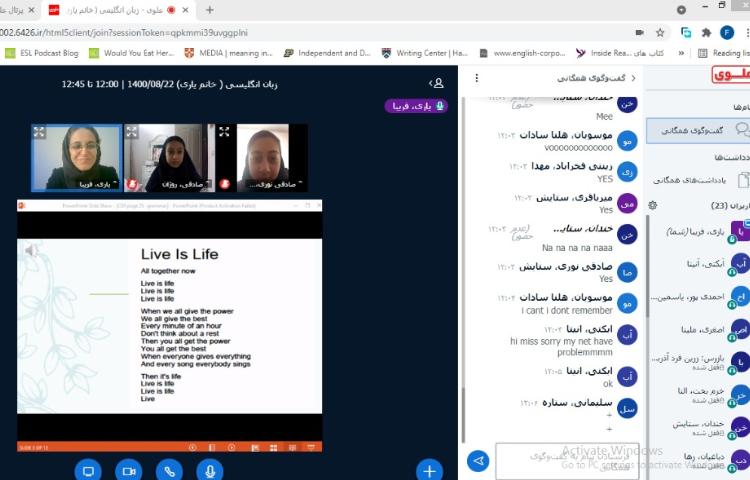The height and width of the screenshot is (480, 750).
Task: Open the Reading list
Action: pos(724,53)
